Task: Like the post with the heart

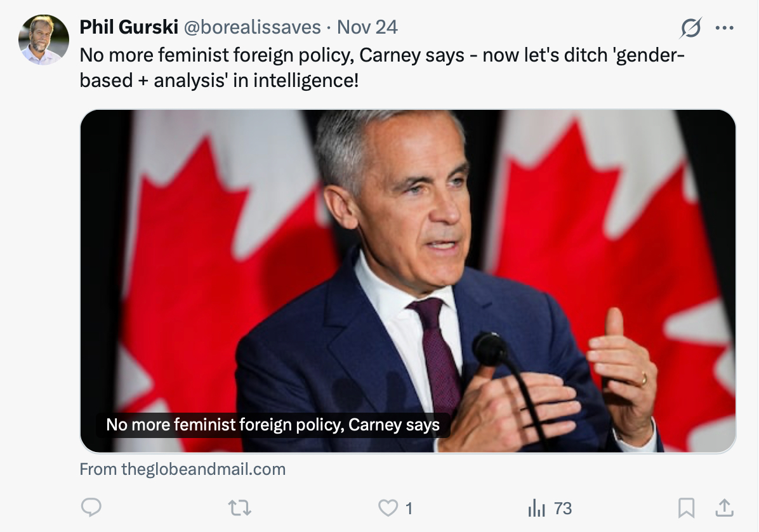Action: coord(387,508)
